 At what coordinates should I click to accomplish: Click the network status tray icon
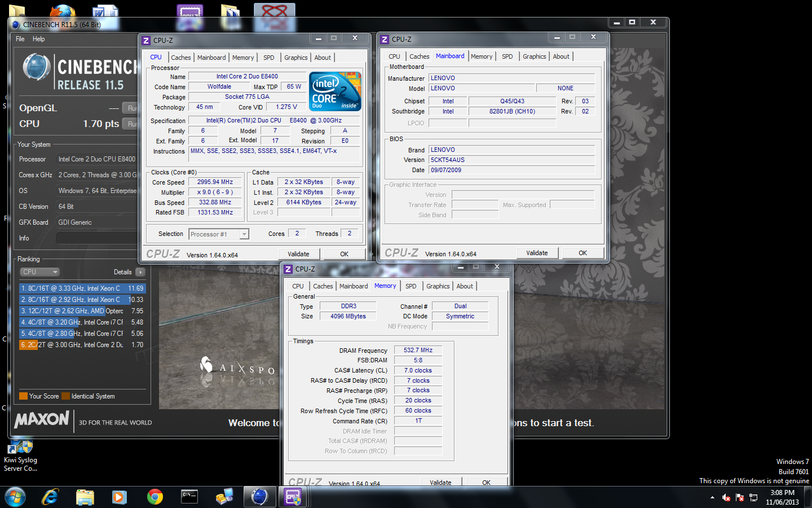coord(753,497)
